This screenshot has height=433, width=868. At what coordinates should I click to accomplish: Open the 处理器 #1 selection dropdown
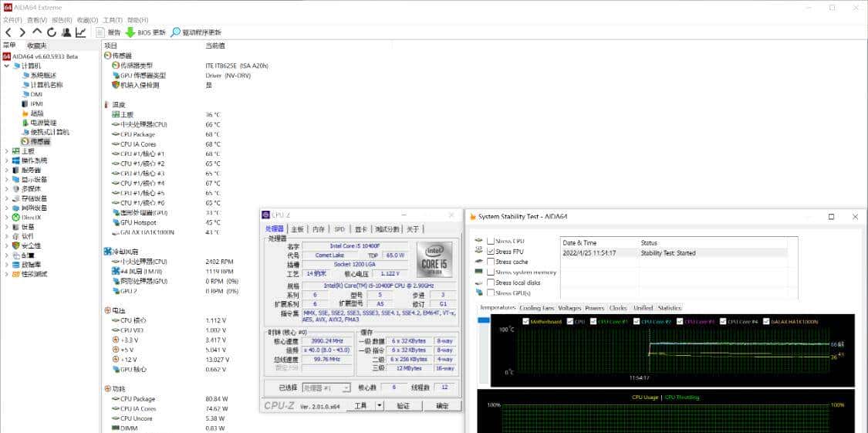(326, 387)
